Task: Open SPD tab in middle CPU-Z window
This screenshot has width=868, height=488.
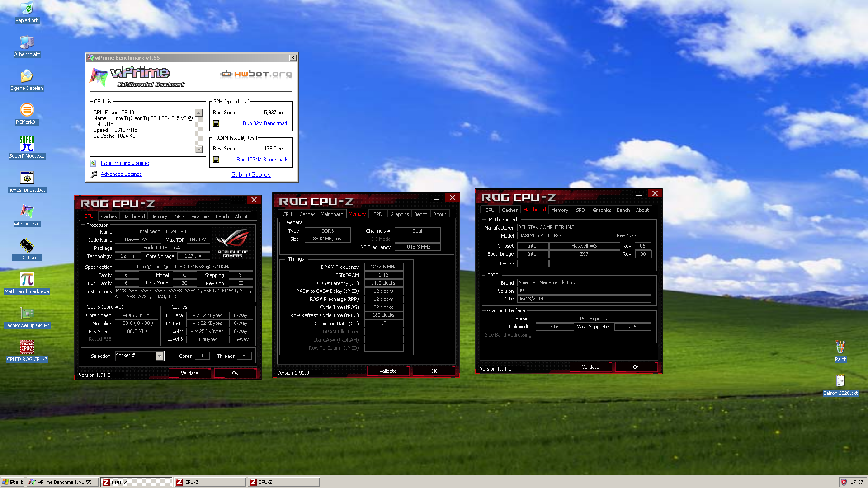Action: (378, 214)
